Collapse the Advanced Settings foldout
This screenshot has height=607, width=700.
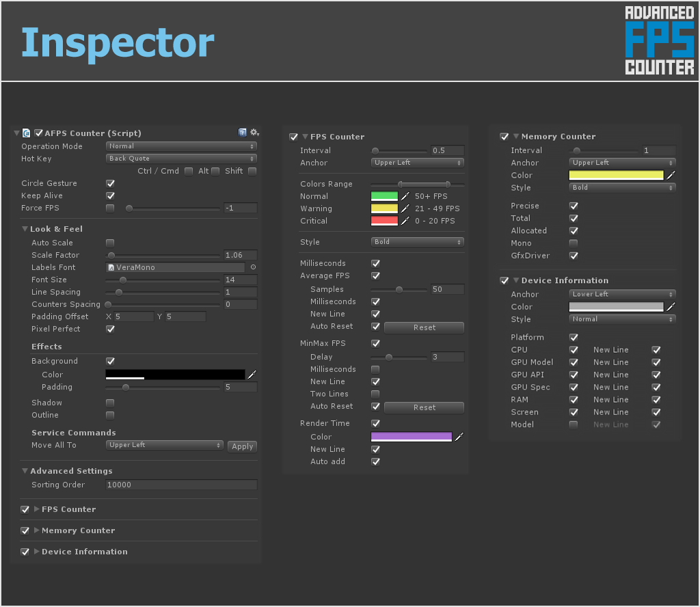click(x=25, y=471)
